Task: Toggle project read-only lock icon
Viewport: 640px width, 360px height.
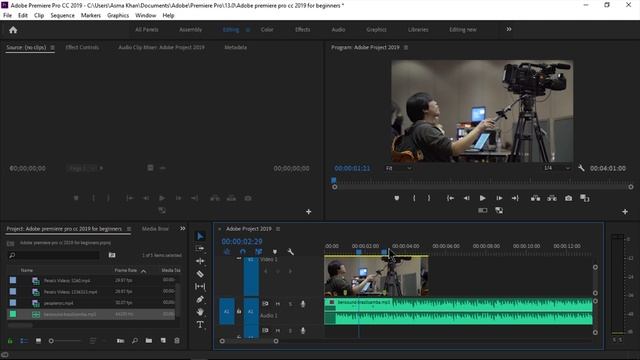Action: click(10, 340)
